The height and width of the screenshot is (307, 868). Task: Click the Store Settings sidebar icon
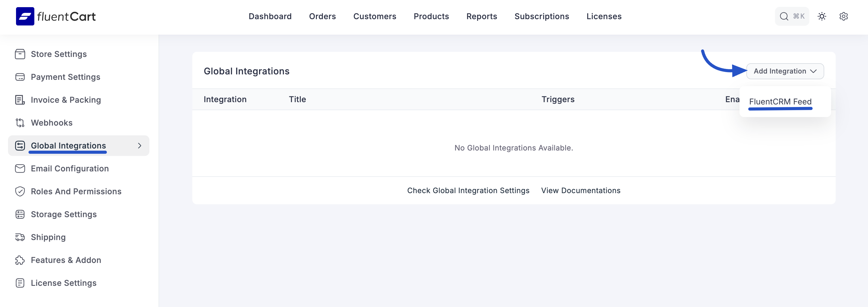click(20, 54)
